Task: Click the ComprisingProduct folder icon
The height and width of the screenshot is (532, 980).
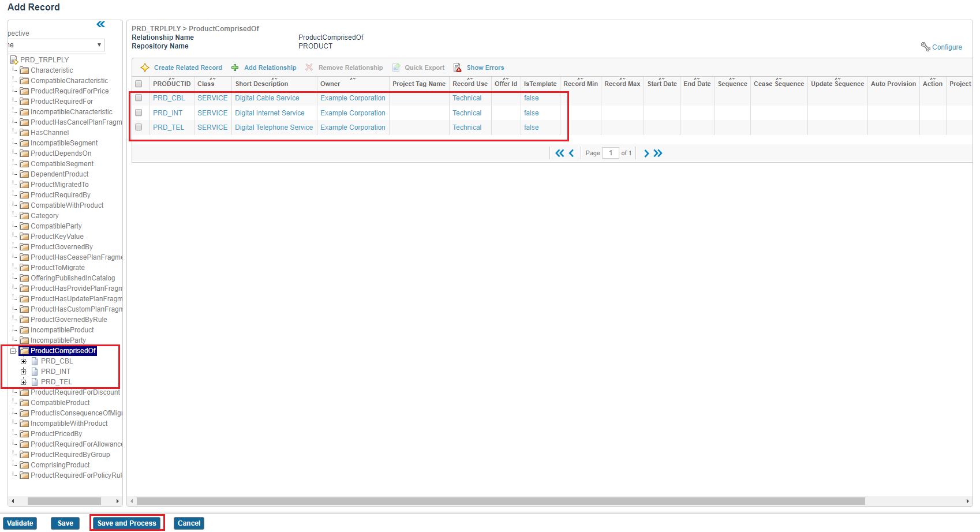Action: click(x=24, y=465)
